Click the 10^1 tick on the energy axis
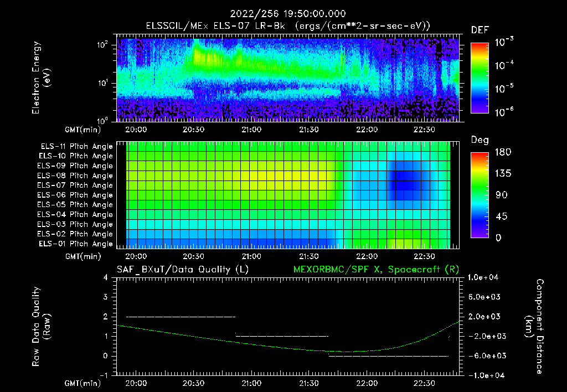Viewport: 567px width, 392px height. [103, 83]
